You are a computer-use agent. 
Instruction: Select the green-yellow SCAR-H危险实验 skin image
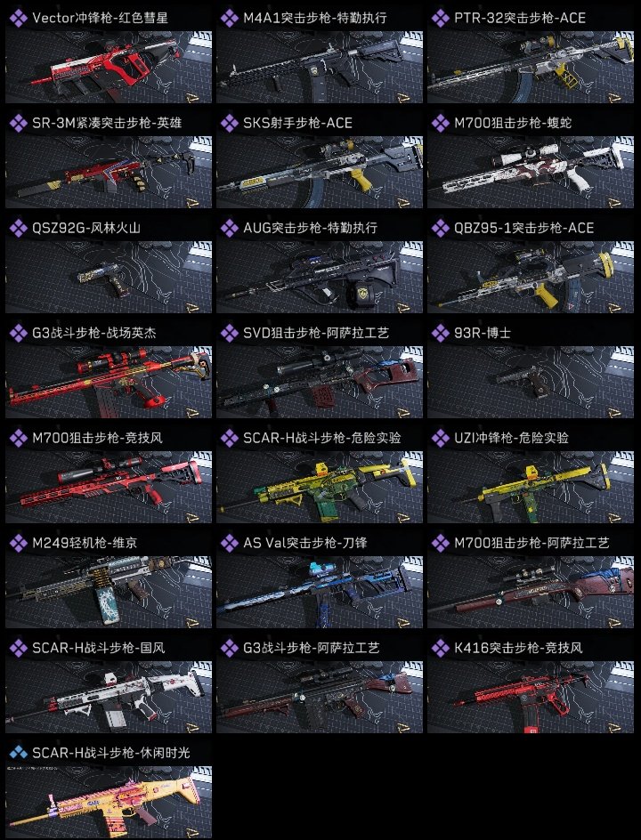pyautogui.click(x=320, y=487)
